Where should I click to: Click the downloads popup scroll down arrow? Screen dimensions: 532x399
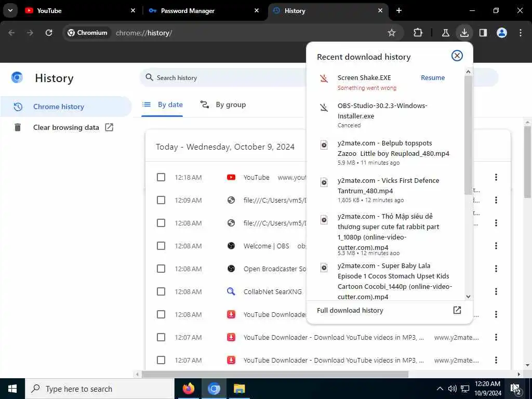pyautogui.click(x=468, y=297)
